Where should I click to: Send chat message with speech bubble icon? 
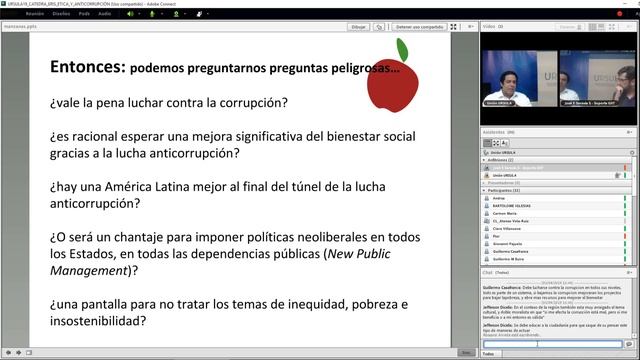click(629, 344)
